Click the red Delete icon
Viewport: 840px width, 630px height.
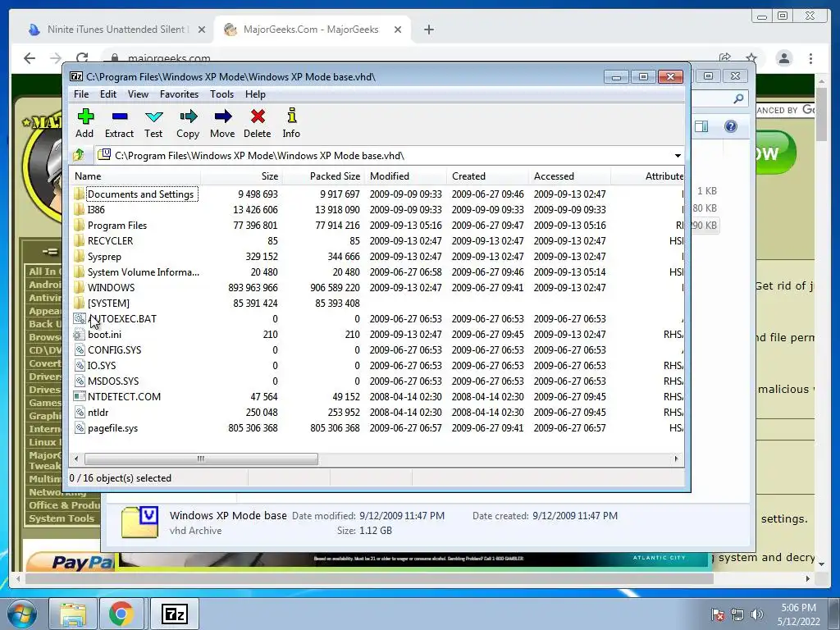(x=258, y=116)
